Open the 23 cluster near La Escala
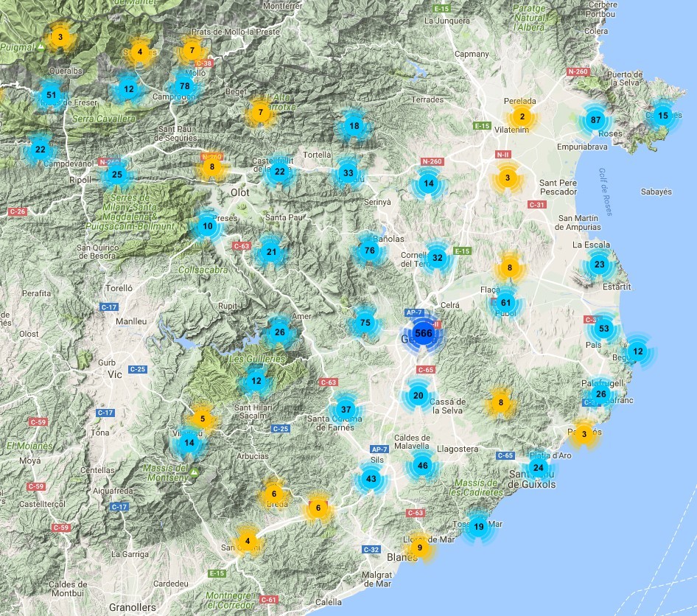 599,265
